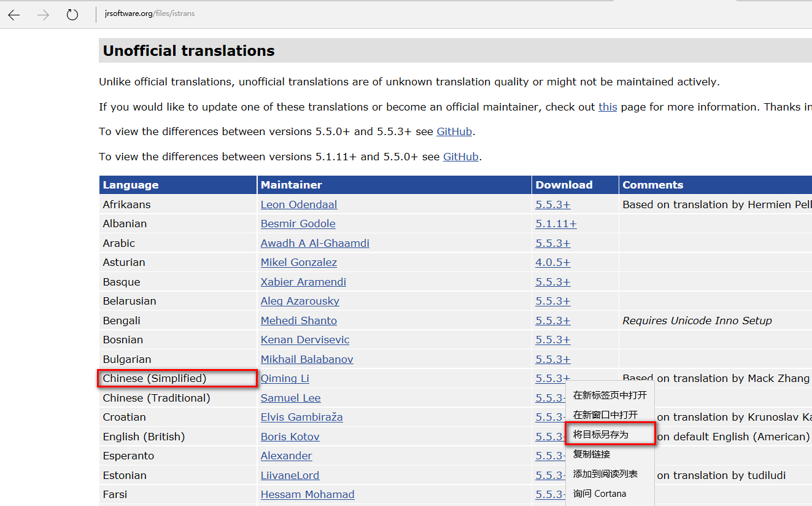
Task: Choose '复制链接' in context menu
Action: (592, 454)
